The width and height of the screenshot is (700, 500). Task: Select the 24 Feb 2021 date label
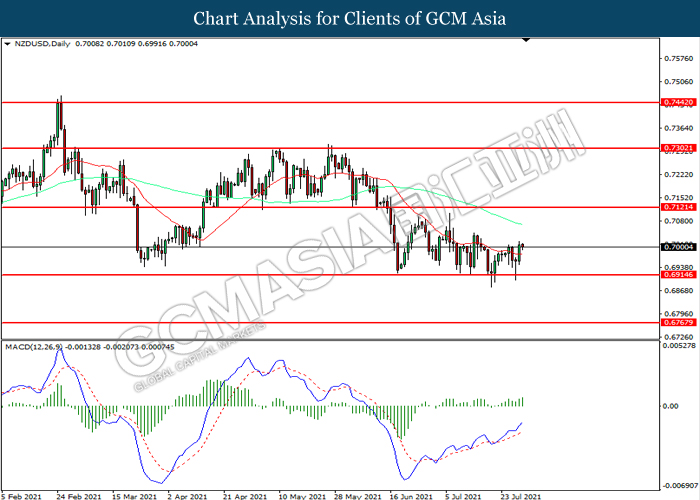tap(78, 494)
